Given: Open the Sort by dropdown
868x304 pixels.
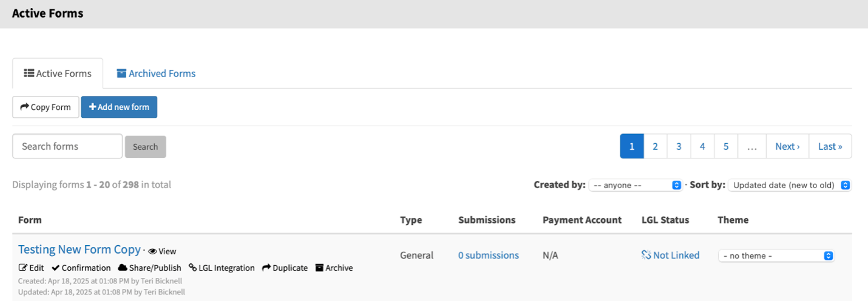Looking at the screenshot, I should (790, 185).
